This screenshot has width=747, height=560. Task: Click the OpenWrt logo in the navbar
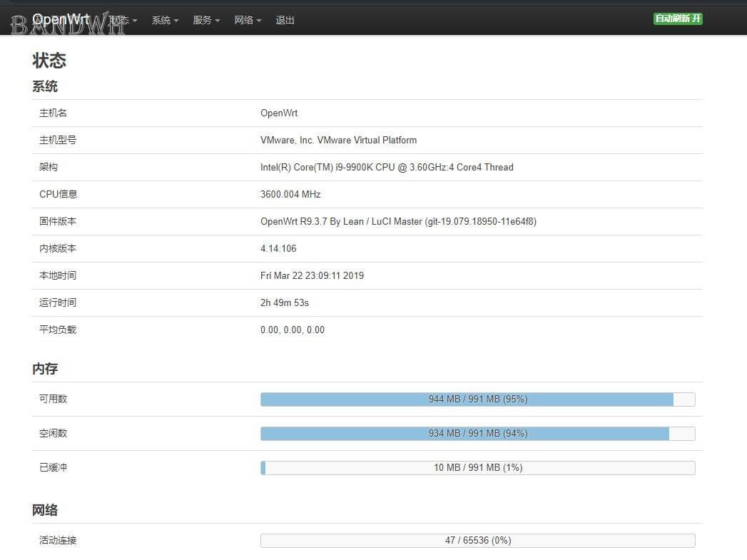point(62,19)
